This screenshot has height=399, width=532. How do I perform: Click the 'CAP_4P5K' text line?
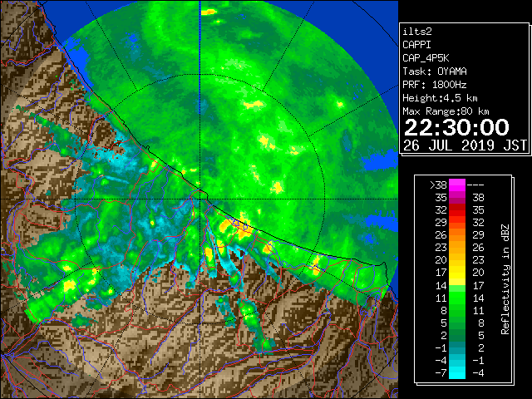[x=426, y=58]
